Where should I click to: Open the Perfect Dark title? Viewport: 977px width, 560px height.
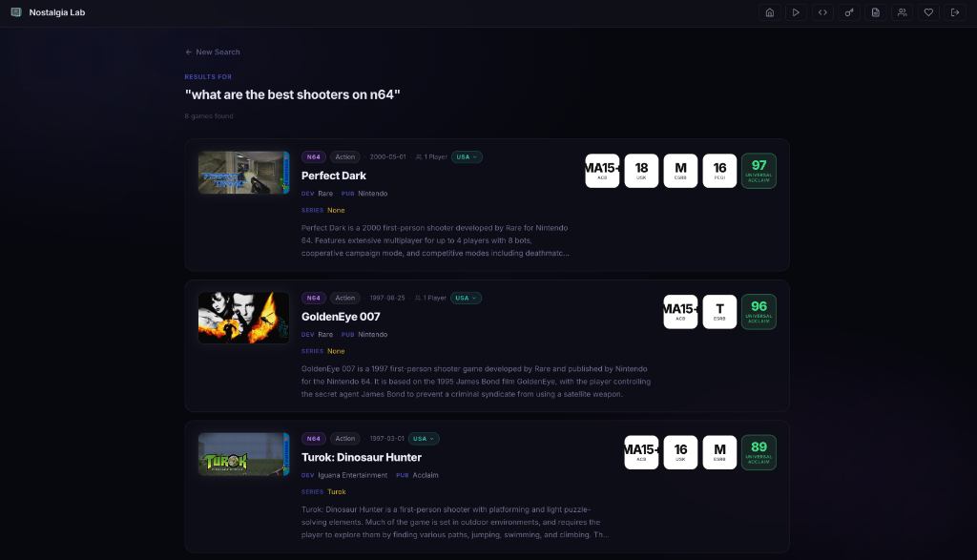(333, 176)
